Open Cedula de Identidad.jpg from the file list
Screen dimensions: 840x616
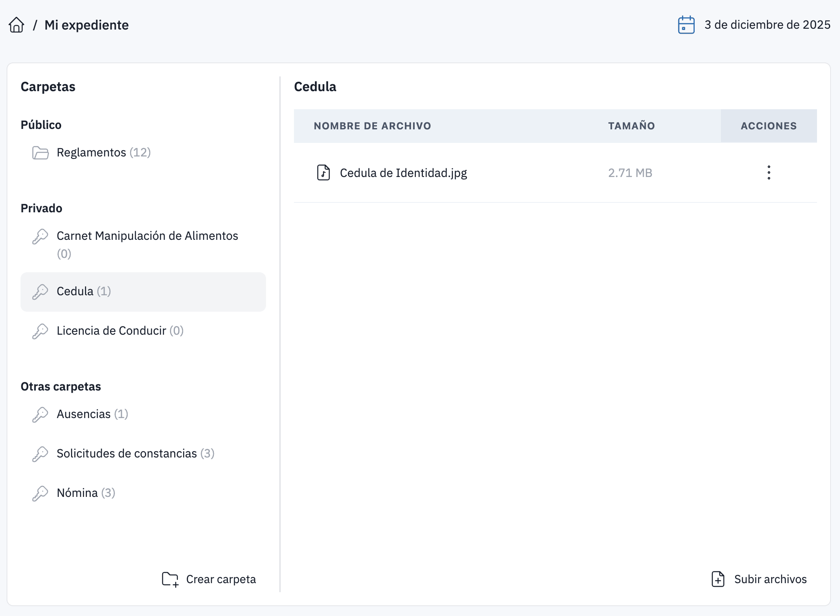coord(403,173)
